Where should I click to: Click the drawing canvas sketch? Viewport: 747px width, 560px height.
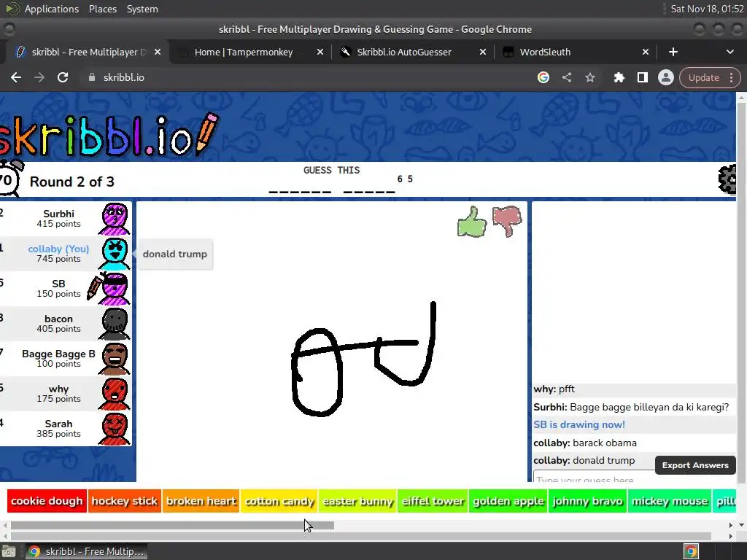coord(363,359)
